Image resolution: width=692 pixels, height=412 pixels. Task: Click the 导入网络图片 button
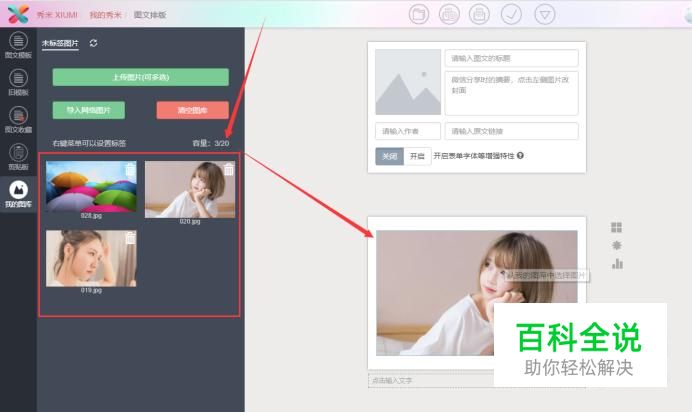click(89, 110)
